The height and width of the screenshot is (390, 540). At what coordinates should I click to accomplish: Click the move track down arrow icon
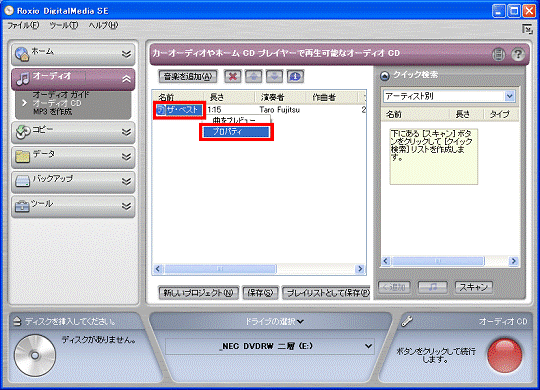[274, 76]
